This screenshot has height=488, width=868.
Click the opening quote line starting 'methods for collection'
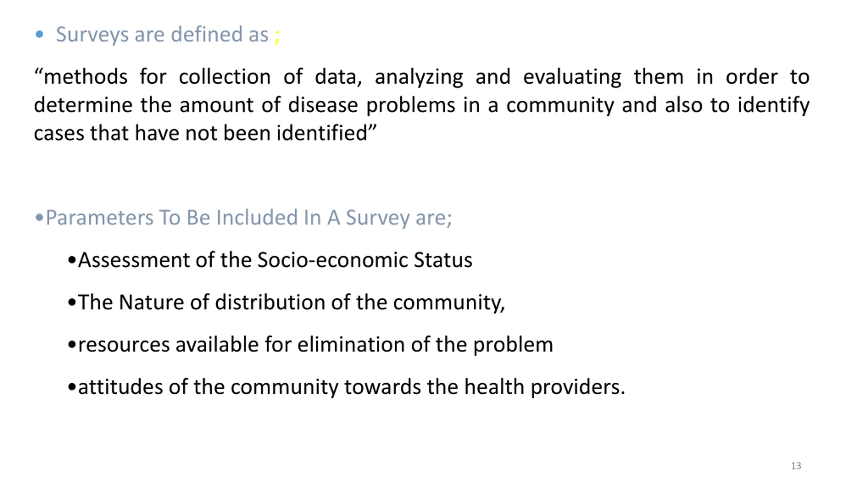[422, 77]
